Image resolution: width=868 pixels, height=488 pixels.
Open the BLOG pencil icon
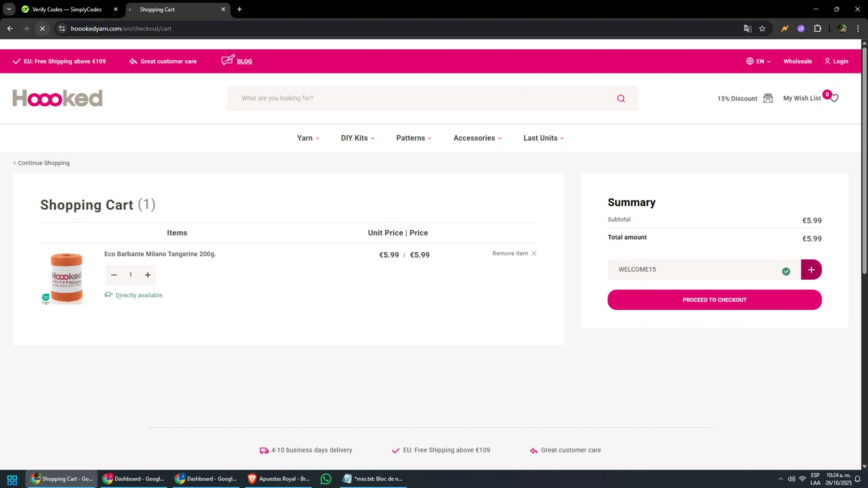(x=228, y=60)
